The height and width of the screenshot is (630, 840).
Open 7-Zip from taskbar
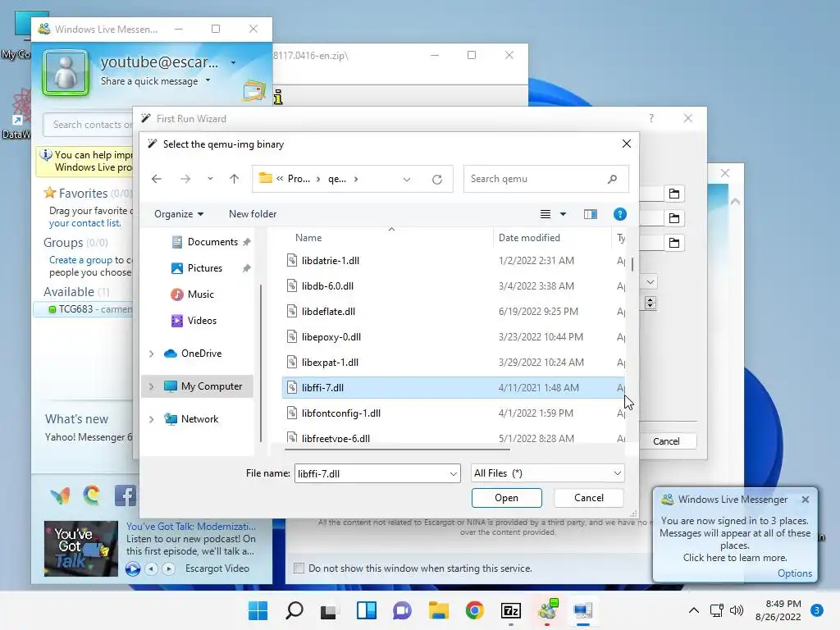510,610
